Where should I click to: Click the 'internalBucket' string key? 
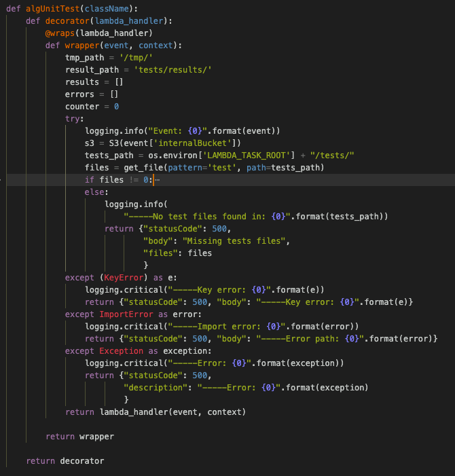tap(192, 143)
